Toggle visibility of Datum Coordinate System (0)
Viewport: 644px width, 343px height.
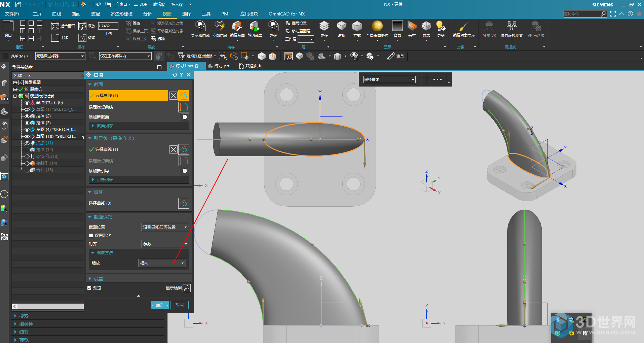tap(27, 103)
